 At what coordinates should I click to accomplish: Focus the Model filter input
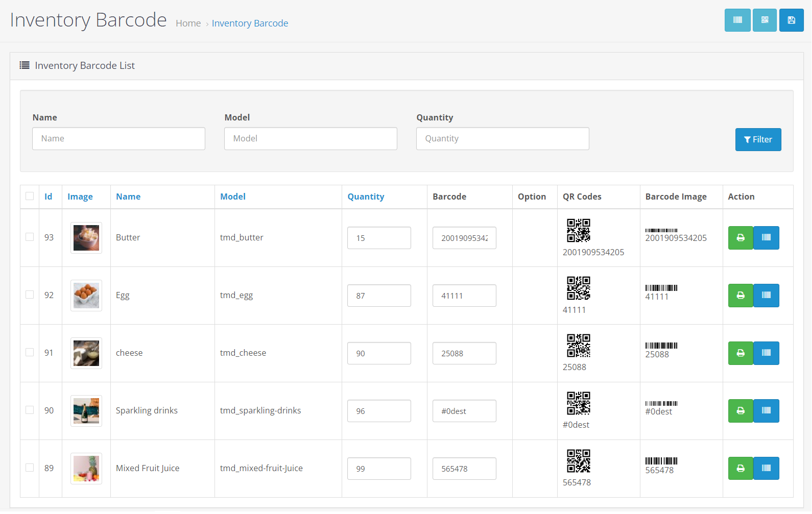(311, 138)
